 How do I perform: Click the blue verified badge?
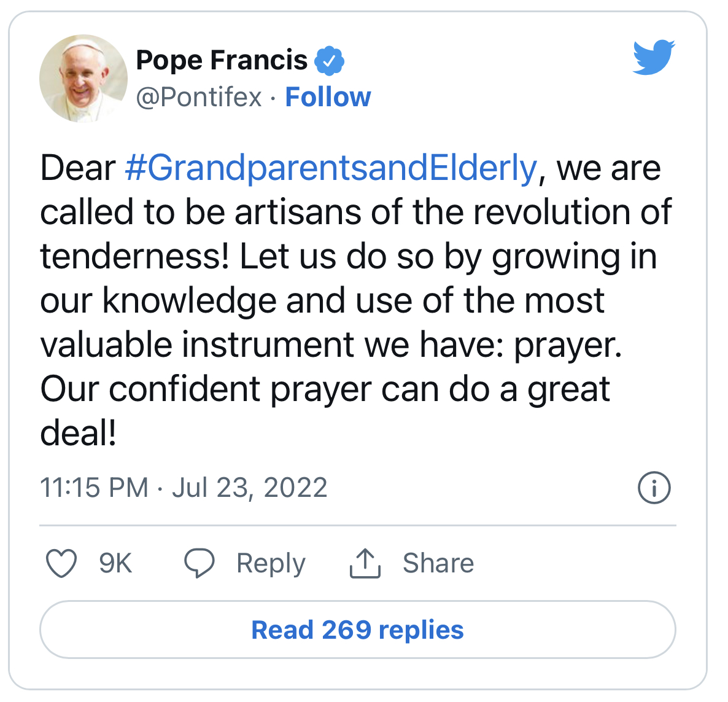329,61
